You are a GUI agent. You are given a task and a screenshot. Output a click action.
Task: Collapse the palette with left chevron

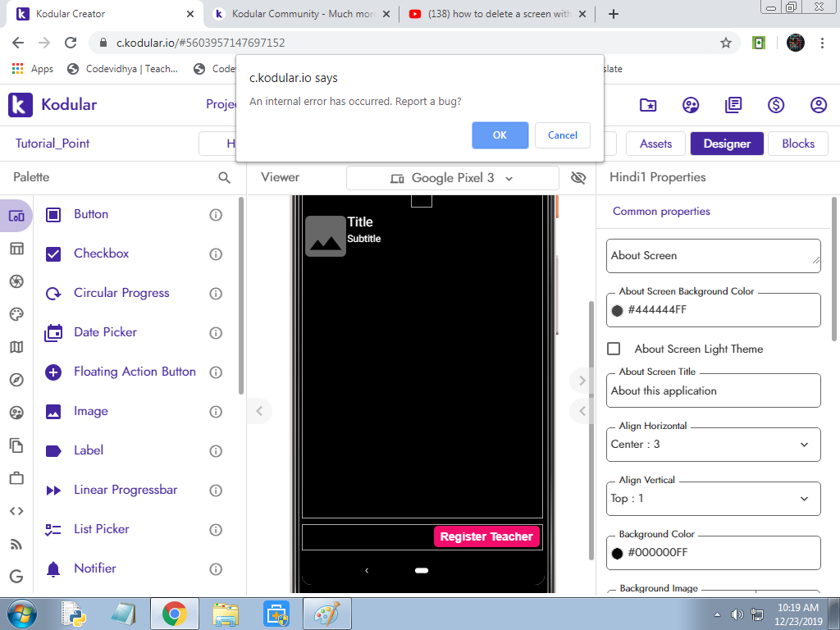259,411
